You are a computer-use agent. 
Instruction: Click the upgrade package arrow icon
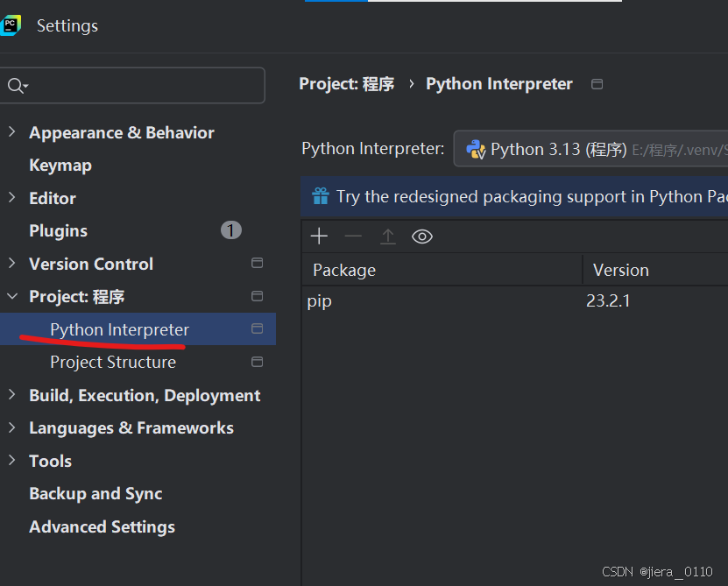[x=388, y=237]
